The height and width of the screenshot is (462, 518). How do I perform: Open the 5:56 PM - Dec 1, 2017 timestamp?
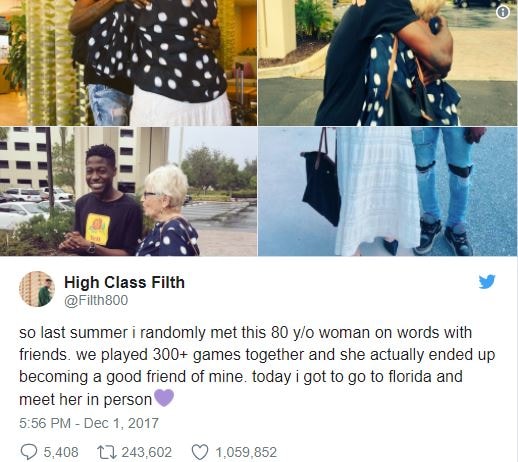click(x=89, y=423)
